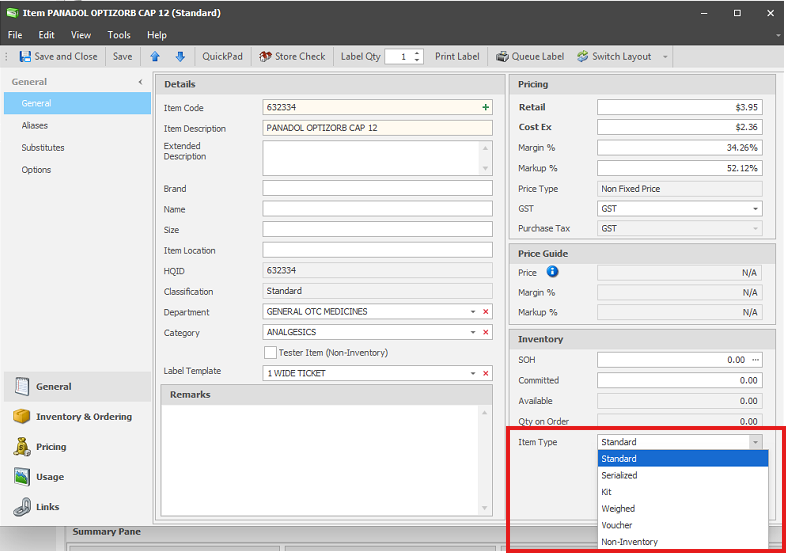Go to next item with down arrow

(x=180, y=57)
